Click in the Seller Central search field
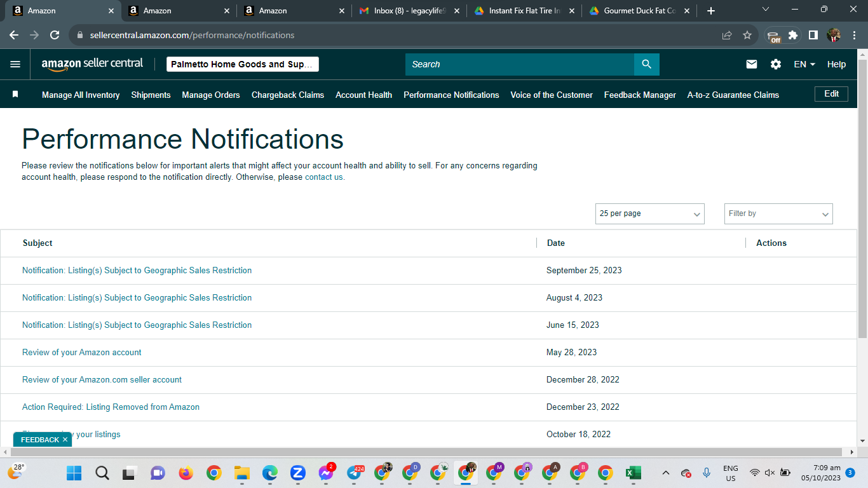Image resolution: width=868 pixels, height=488 pixels. pos(520,64)
